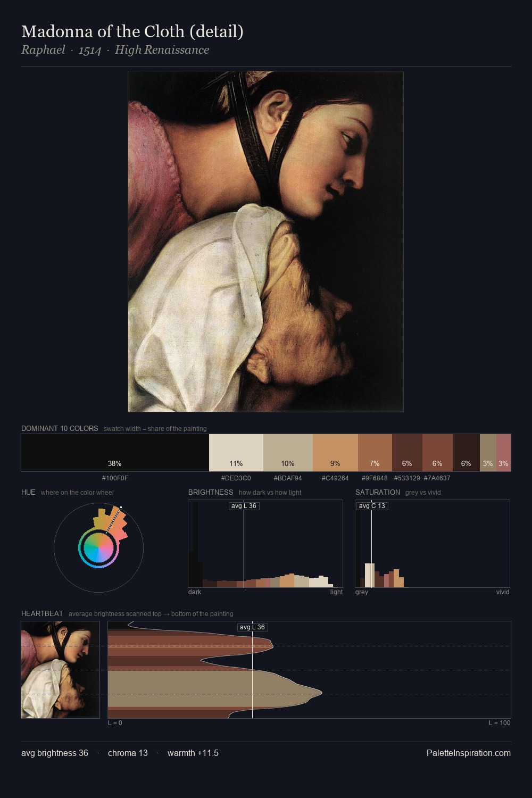Choose the dark brown #533129 swatch
Screen dimensions: 532x798
pos(407,453)
